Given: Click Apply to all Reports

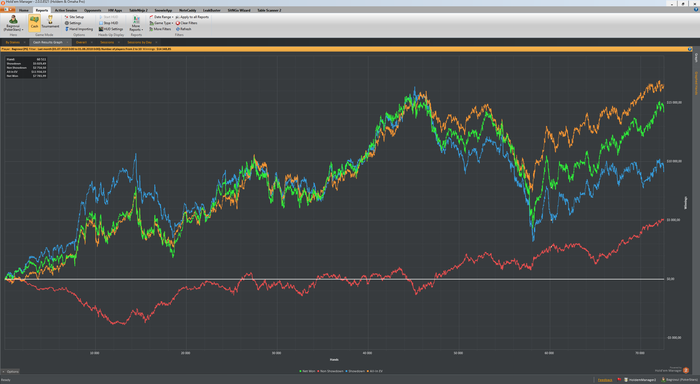Looking at the screenshot, I should point(192,17).
